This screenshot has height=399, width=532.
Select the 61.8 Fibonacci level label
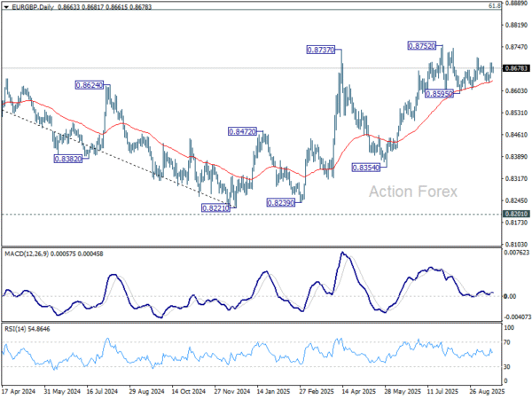click(x=495, y=6)
